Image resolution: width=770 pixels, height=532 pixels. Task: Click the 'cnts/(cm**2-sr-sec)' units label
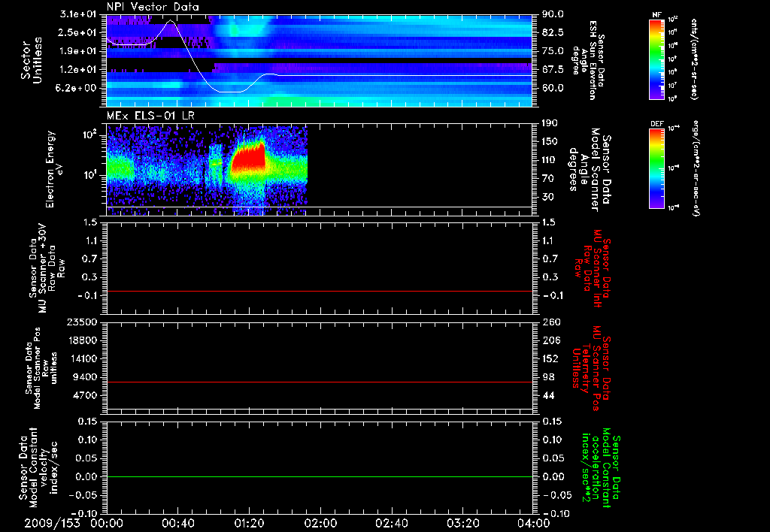(694, 59)
